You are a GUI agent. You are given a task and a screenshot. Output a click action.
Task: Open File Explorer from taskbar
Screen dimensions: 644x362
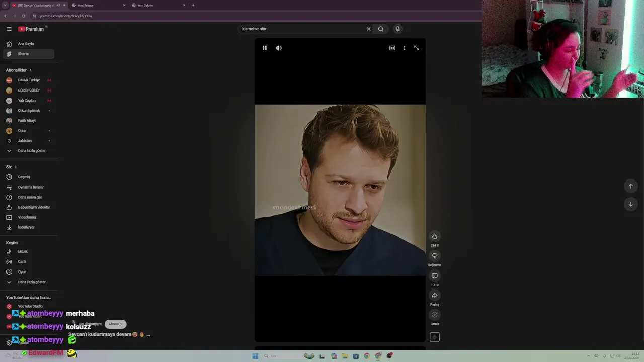345,356
